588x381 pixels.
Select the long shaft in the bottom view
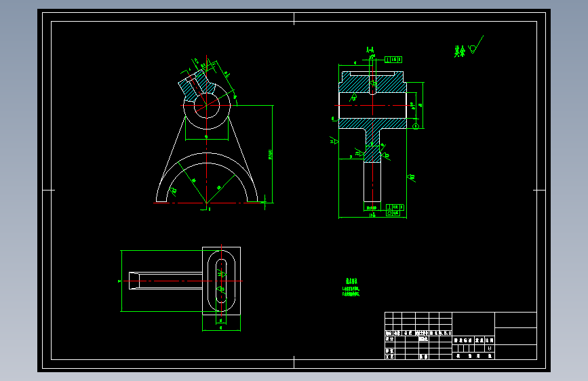pyautogui.click(x=165, y=281)
